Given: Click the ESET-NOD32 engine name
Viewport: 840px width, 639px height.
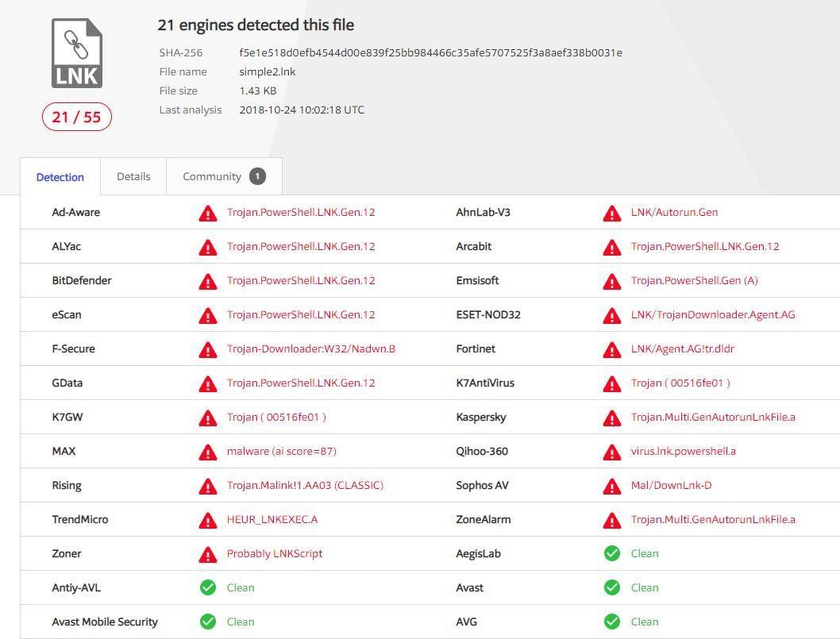Looking at the screenshot, I should point(488,314).
